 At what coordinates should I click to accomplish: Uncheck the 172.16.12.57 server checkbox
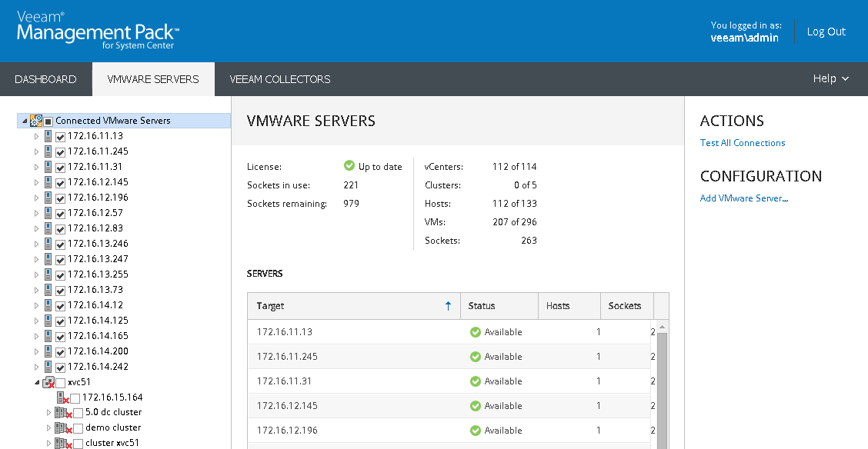[x=60, y=213]
